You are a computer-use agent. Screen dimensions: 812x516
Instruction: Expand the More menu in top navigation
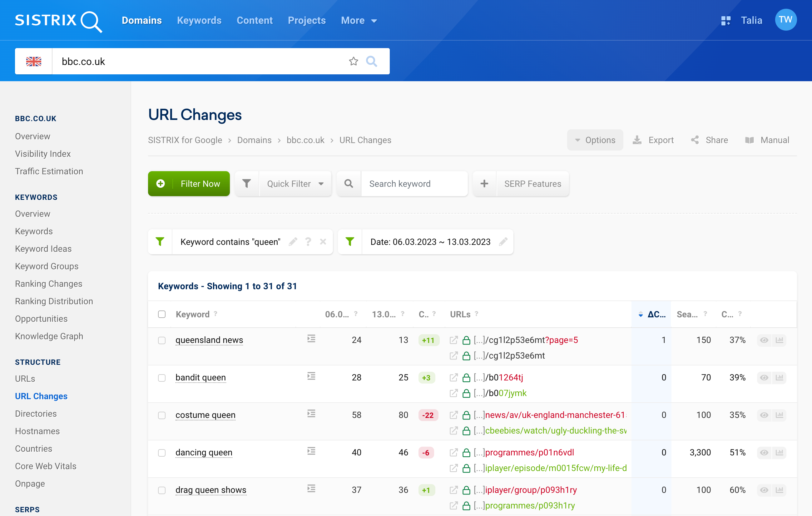[x=359, y=21]
